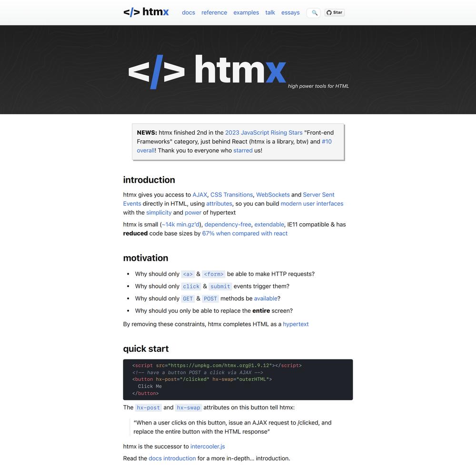Click the inline click code snippet
The image size is (476, 476).
191,286
